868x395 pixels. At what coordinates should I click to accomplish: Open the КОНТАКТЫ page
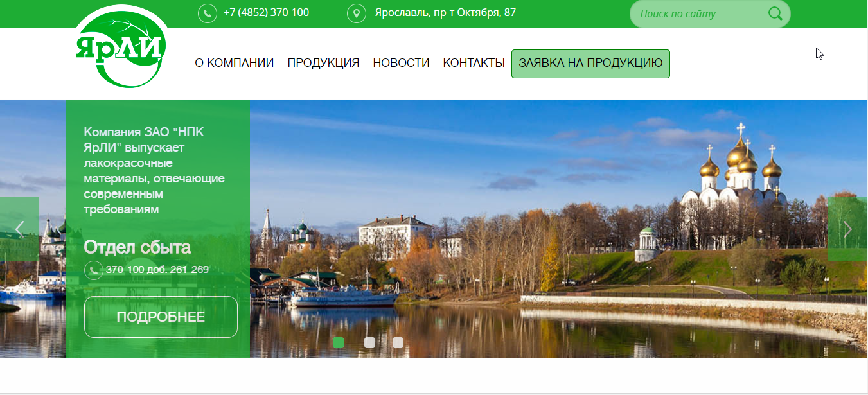[x=474, y=63]
